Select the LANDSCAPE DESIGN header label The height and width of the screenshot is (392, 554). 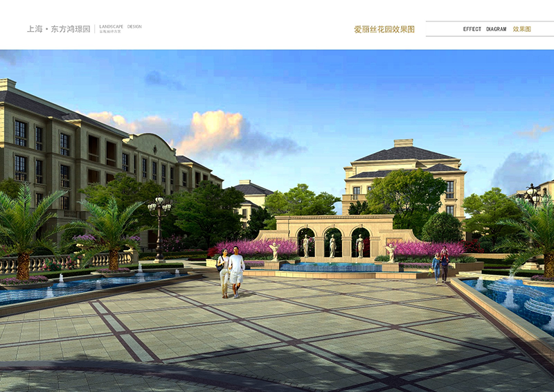pos(120,26)
